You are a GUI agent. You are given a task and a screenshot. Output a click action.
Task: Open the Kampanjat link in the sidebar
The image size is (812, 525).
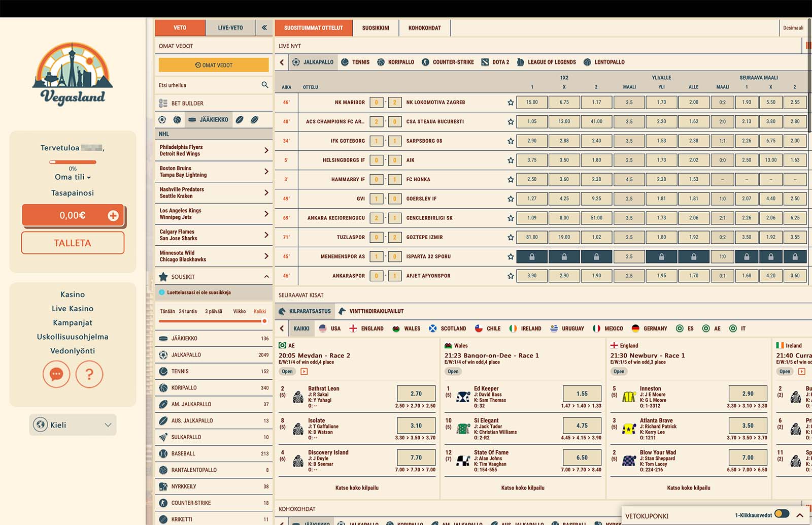[73, 322]
